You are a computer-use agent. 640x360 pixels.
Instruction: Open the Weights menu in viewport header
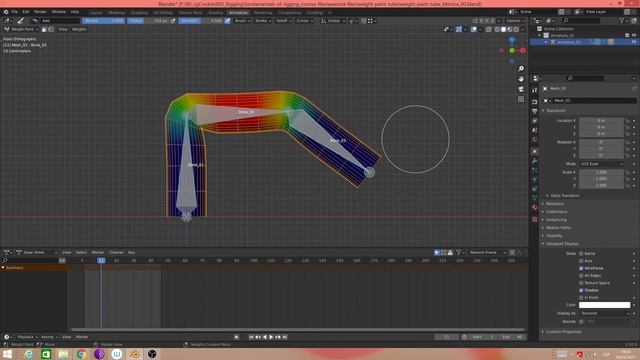79,29
